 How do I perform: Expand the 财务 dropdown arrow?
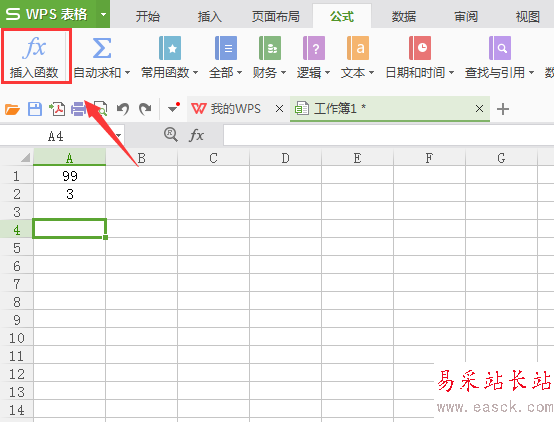(x=283, y=73)
